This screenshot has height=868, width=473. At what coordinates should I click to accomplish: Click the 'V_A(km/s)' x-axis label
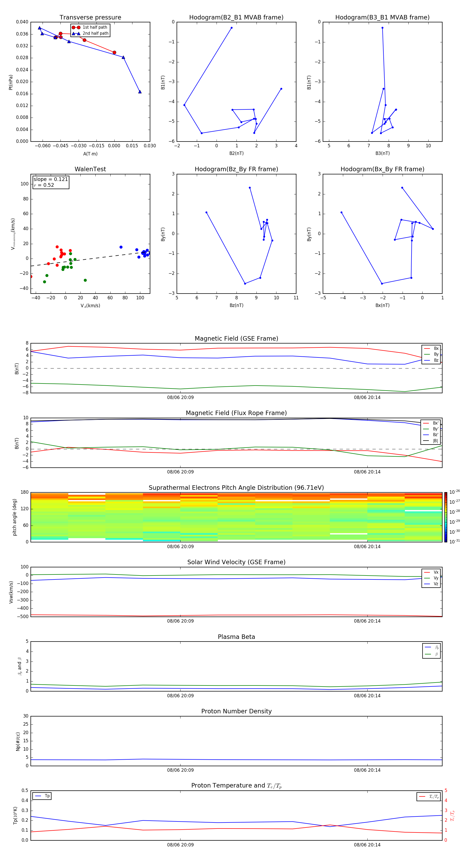coord(90,306)
